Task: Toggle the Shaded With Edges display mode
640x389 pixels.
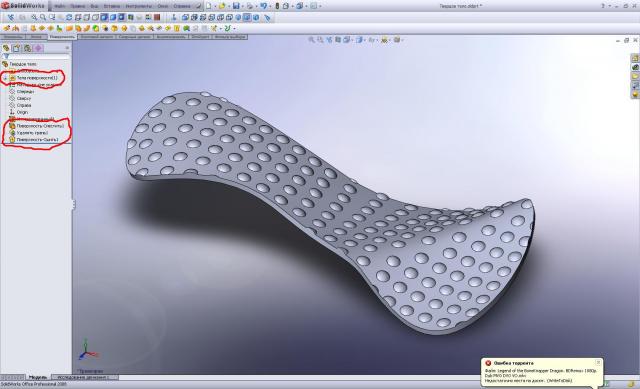Action: 104,17
